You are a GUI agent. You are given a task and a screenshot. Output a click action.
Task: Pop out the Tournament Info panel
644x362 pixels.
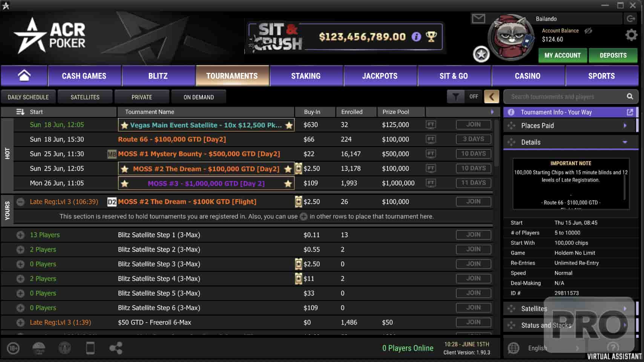click(x=630, y=112)
